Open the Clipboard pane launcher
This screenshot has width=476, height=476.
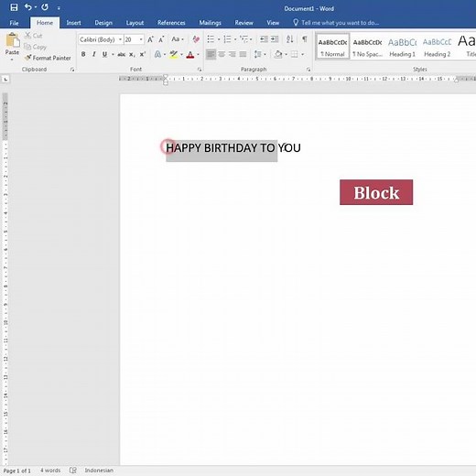coord(72,70)
